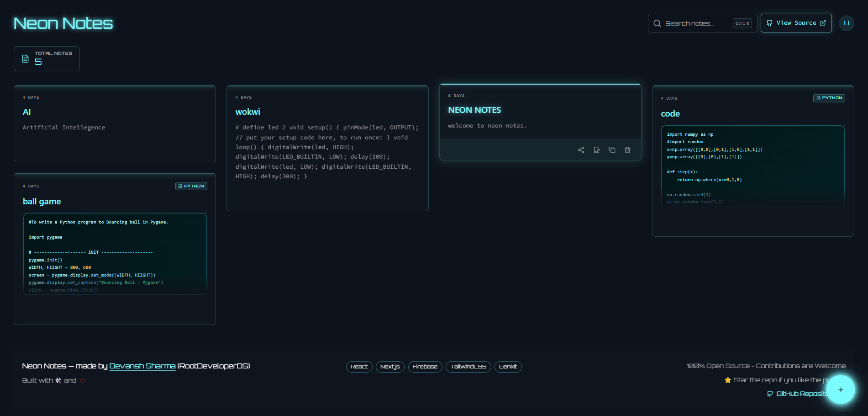The image size is (868, 416).
Task: Click the red heart icon in footer
Action: [x=83, y=381]
